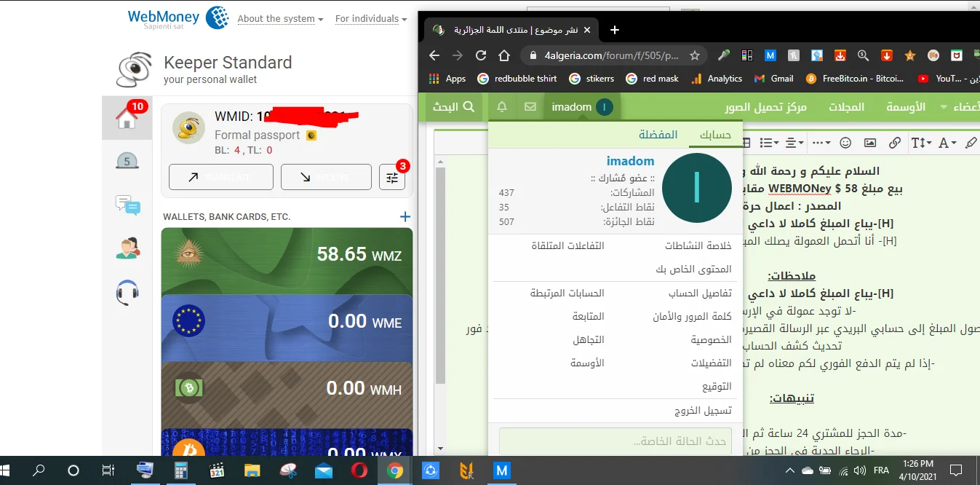Click the Receive funds button
This screenshot has width=980, height=485.
(x=326, y=177)
